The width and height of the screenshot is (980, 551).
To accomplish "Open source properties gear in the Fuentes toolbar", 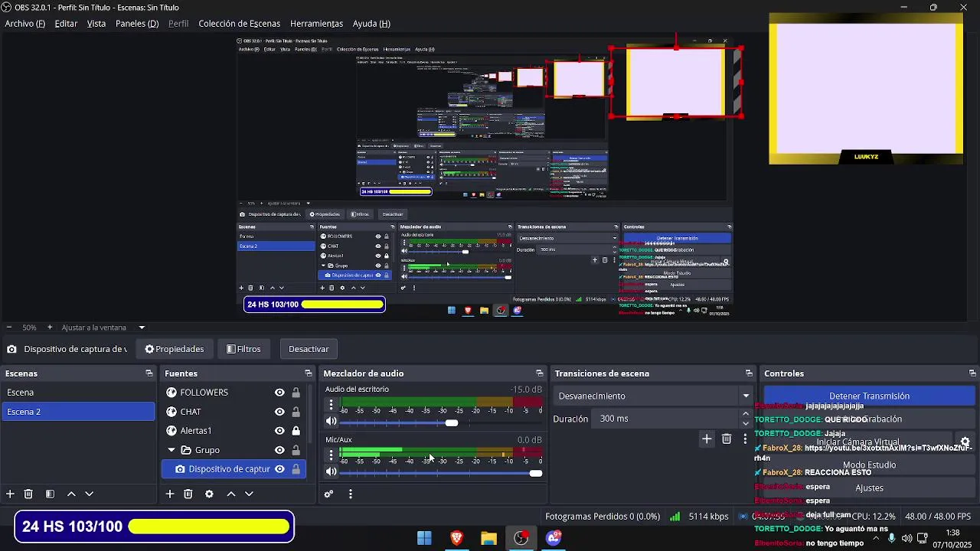I will pos(209,494).
